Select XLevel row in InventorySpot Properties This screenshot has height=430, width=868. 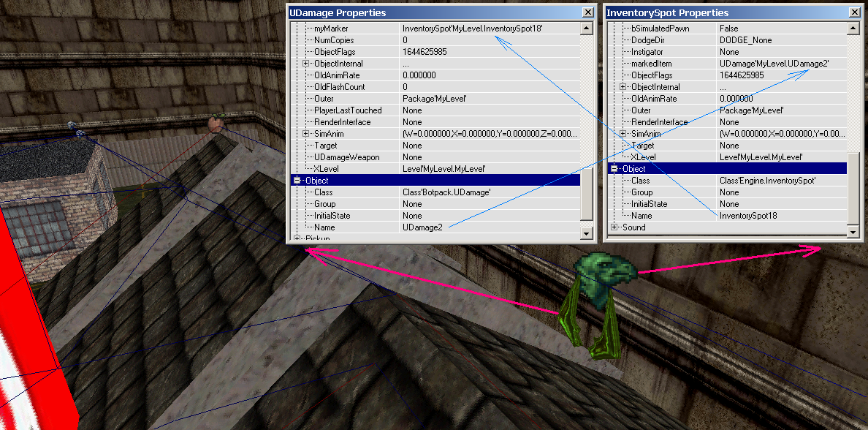point(727,157)
